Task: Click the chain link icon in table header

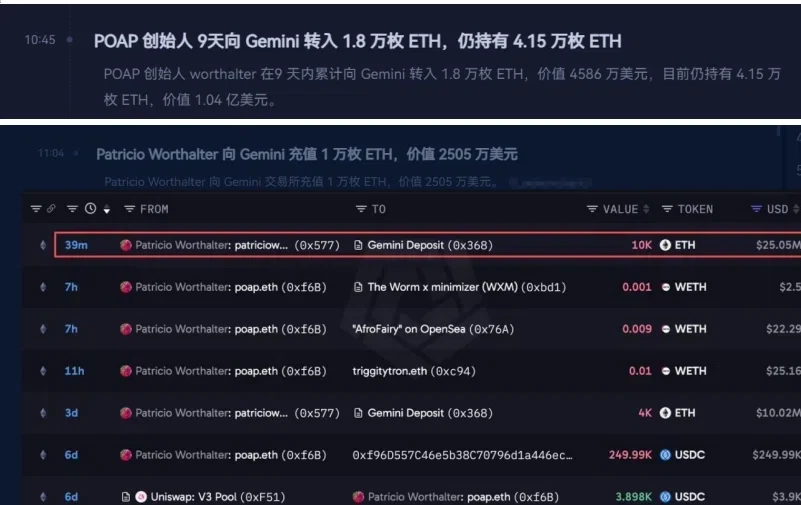Action: [x=51, y=209]
